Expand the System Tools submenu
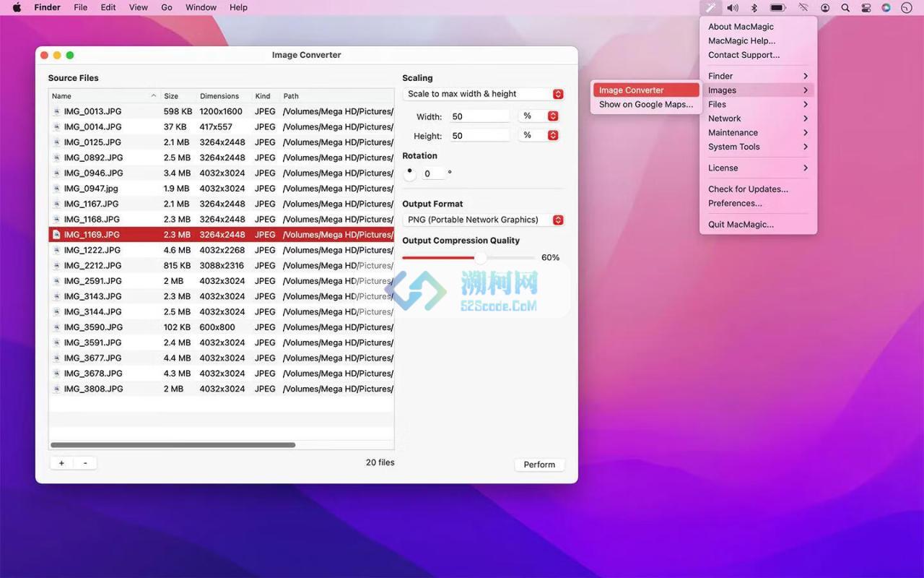 point(758,147)
